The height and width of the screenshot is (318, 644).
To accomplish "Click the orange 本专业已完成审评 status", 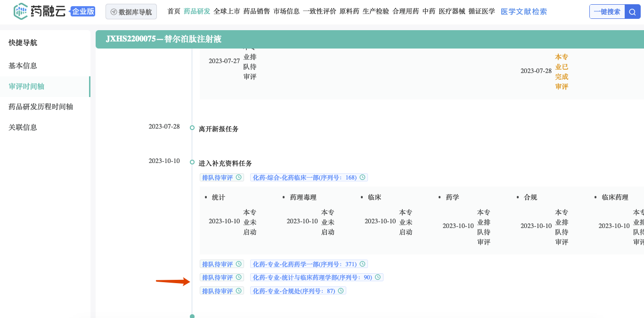I will 562,72.
